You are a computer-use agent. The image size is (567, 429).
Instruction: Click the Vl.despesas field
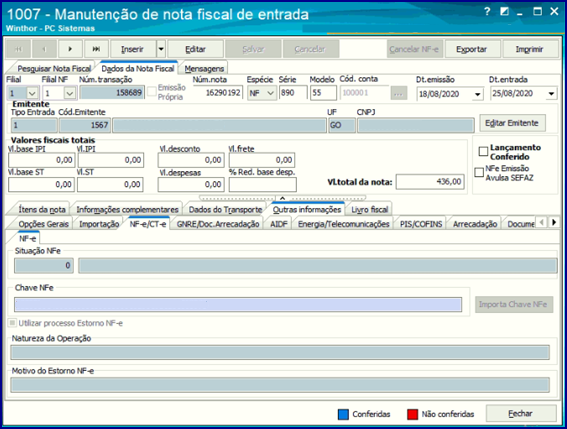[x=191, y=184]
